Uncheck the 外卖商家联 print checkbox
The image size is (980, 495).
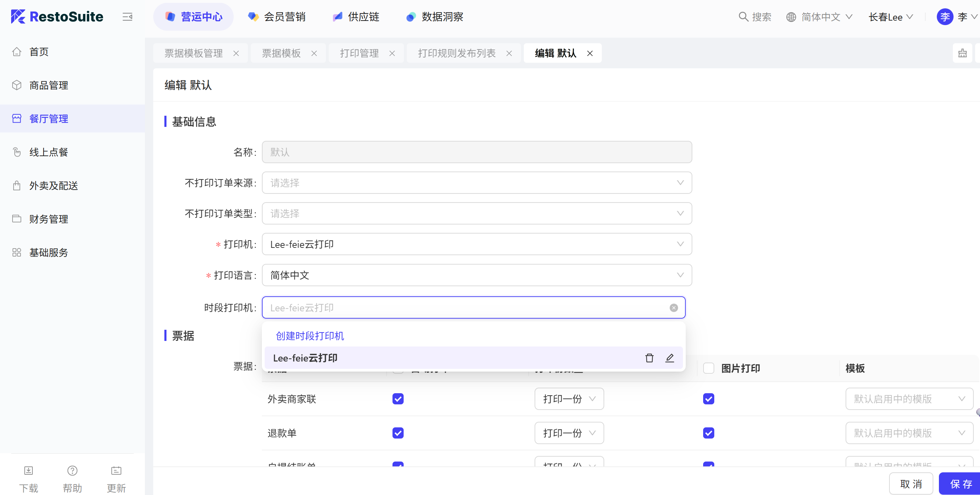[398, 399]
